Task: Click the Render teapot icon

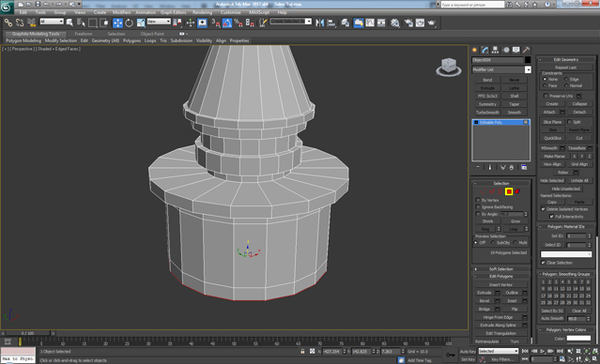Action: (x=432, y=23)
